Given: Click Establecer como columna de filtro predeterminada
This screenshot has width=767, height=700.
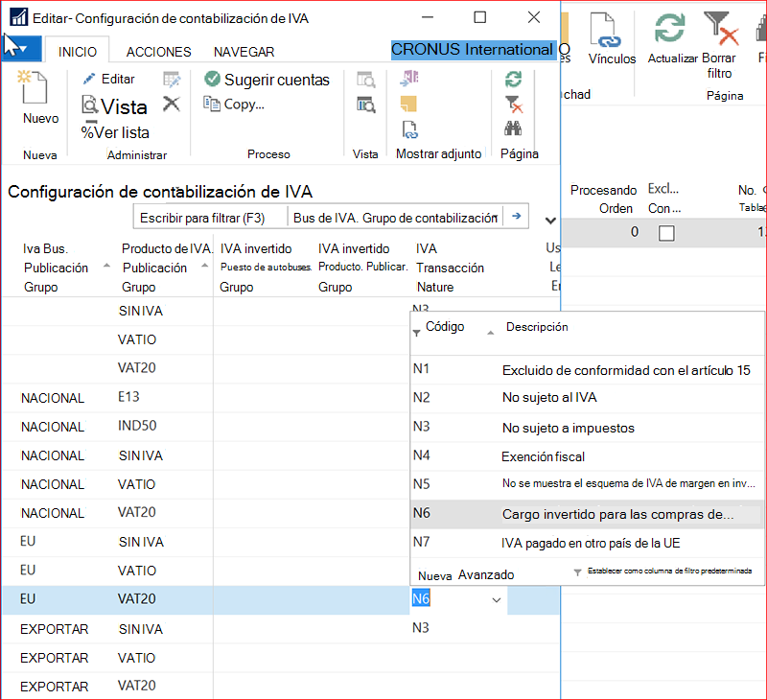Looking at the screenshot, I should click(x=669, y=571).
